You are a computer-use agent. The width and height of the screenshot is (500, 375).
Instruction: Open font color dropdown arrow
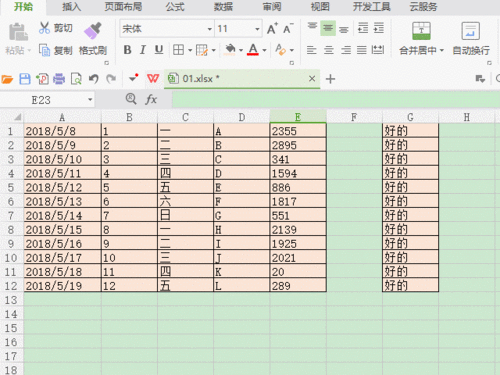pyautogui.click(x=264, y=50)
